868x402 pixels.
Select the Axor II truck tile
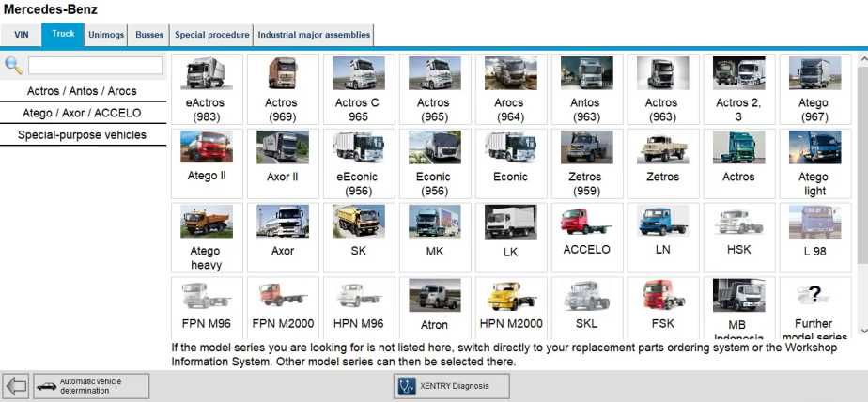(283, 163)
